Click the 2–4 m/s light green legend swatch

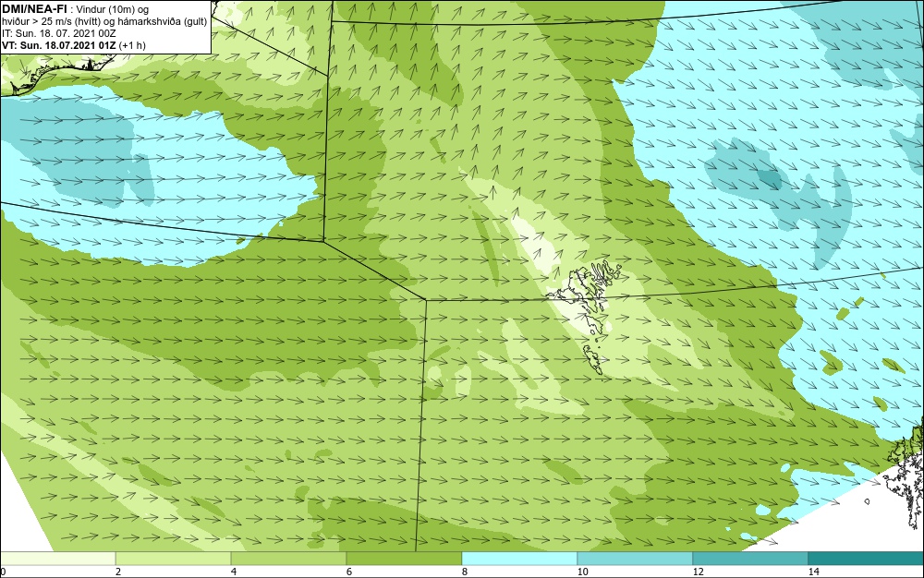click(x=174, y=559)
